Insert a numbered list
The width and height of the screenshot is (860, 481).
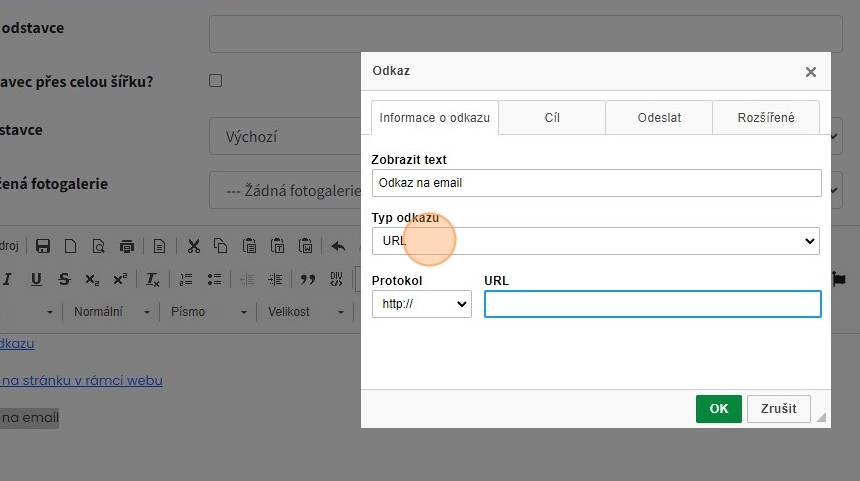[186, 279]
